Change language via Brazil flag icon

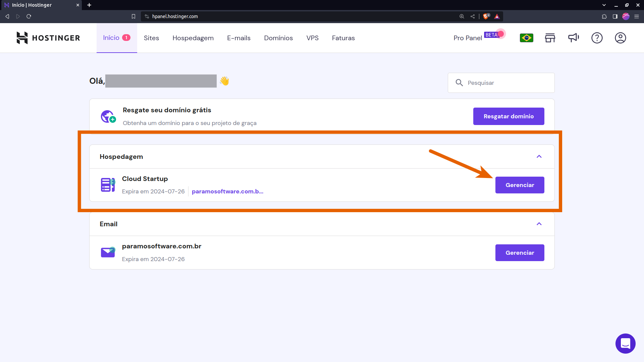click(526, 38)
